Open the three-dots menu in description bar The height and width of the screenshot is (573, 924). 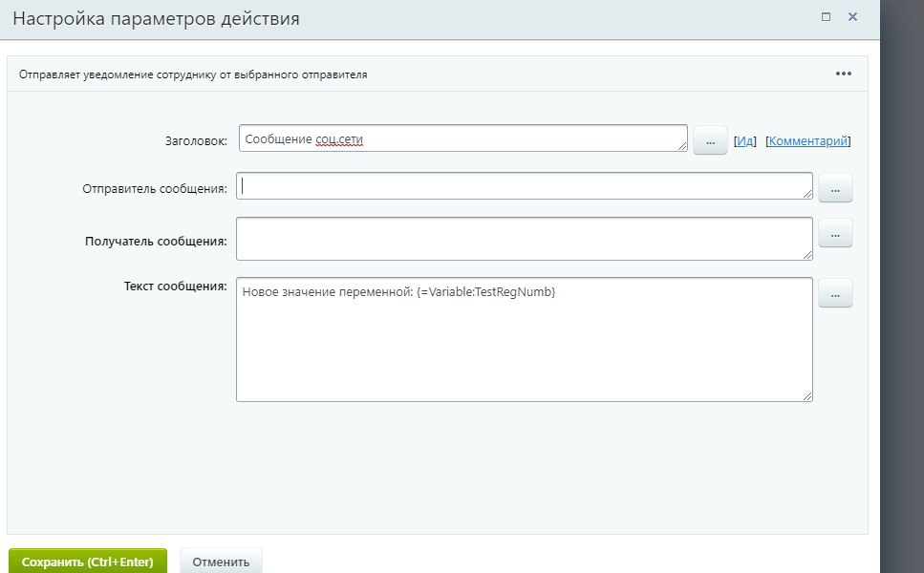pos(843,74)
